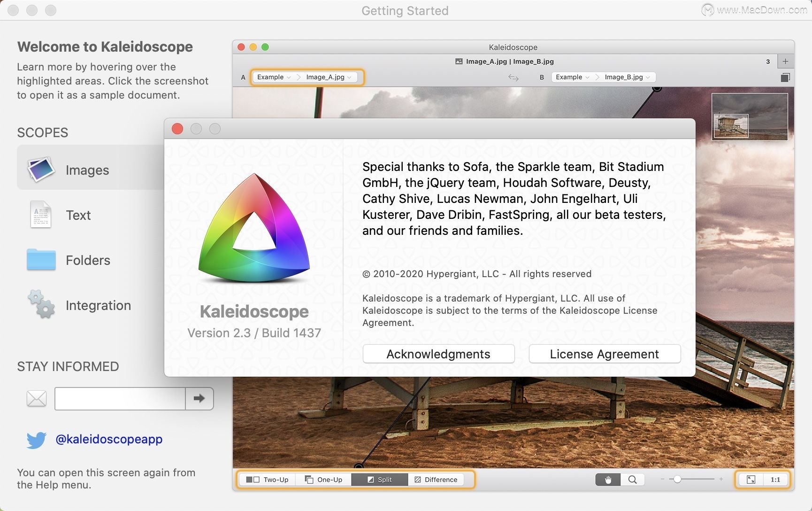Click the 'Welcome to Kaleidoscope' heading
The width and height of the screenshot is (812, 511).
pos(105,46)
